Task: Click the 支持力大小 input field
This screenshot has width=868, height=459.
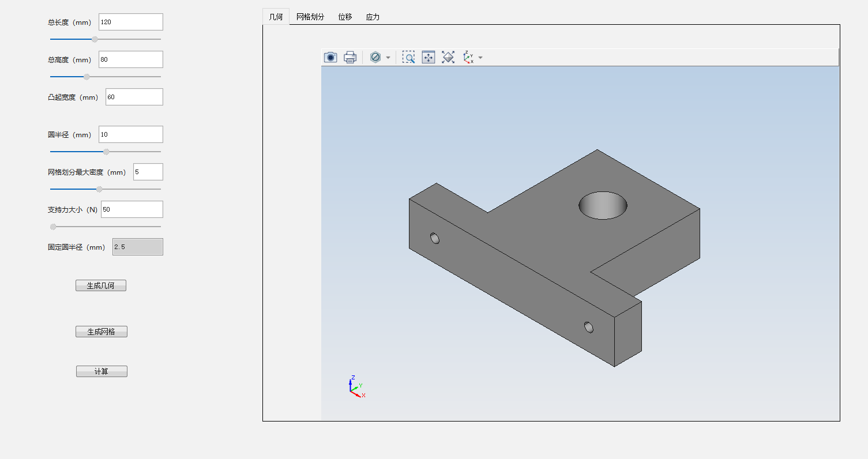Action: (132, 209)
